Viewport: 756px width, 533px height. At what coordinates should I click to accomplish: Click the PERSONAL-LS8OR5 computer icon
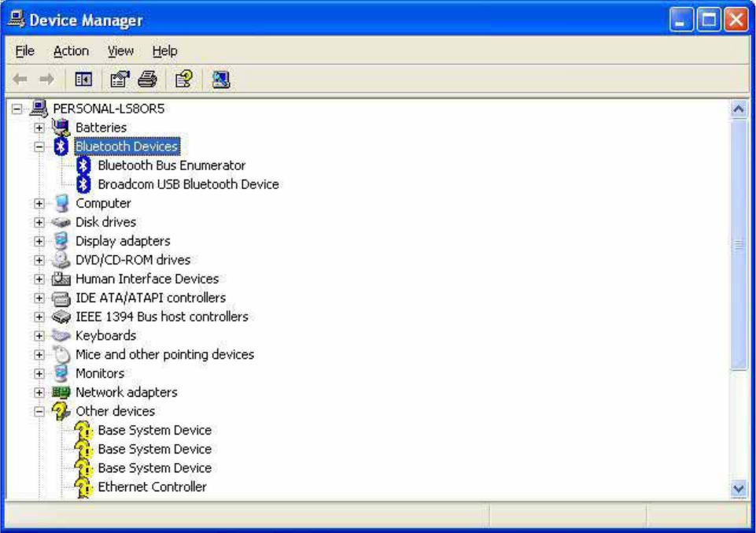[39, 109]
